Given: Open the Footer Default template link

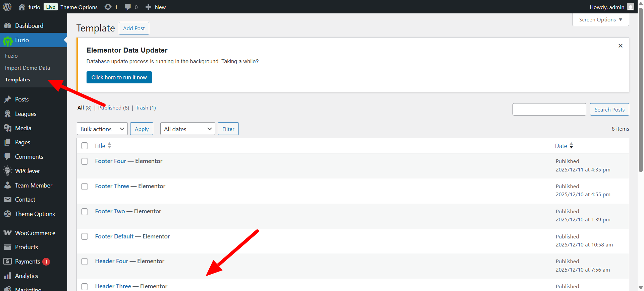Looking at the screenshot, I should coord(114,236).
